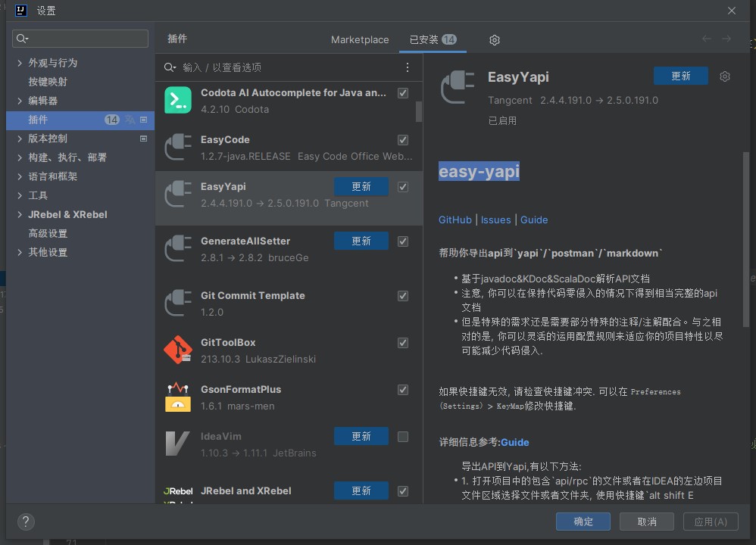Image resolution: width=756 pixels, height=545 pixels.
Task: Toggle GsonFormatPlus enabled checkbox
Action: pos(403,390)
